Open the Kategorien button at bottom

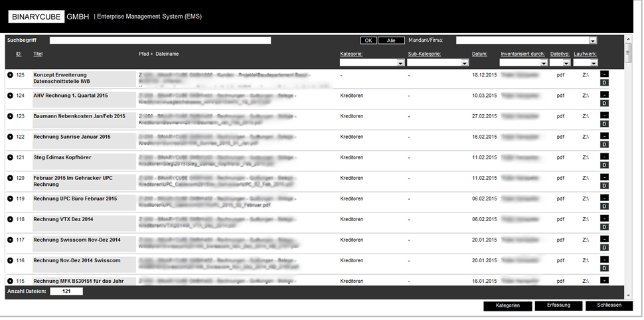[x=507, y=306]
